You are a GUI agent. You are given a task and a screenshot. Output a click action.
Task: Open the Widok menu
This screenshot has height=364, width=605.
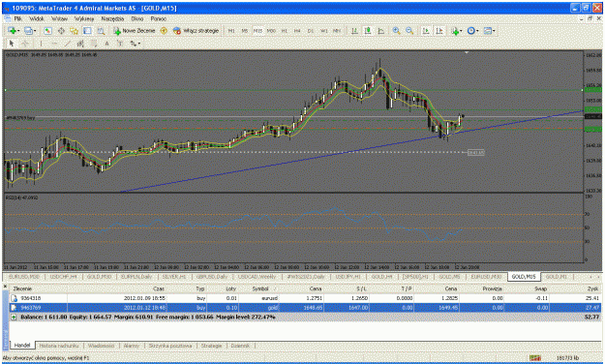point(37,18)
